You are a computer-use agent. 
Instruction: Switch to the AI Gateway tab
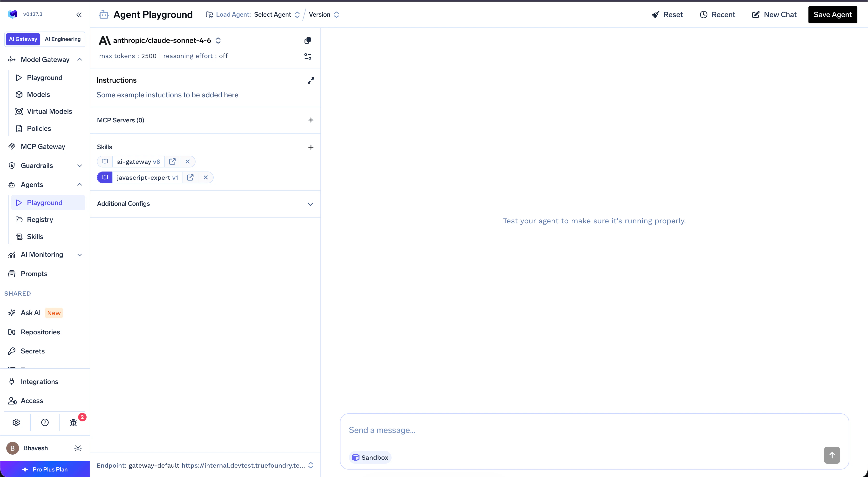pyautogui.click(x=23, y=39)
